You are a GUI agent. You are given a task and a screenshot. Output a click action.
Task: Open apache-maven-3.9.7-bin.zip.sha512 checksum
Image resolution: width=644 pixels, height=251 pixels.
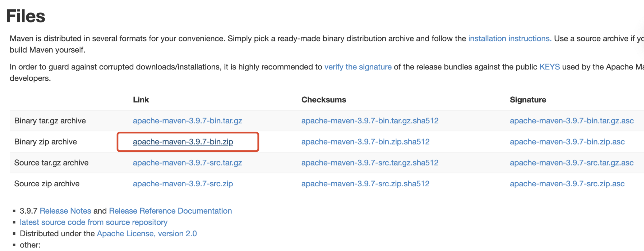[366, 142]
